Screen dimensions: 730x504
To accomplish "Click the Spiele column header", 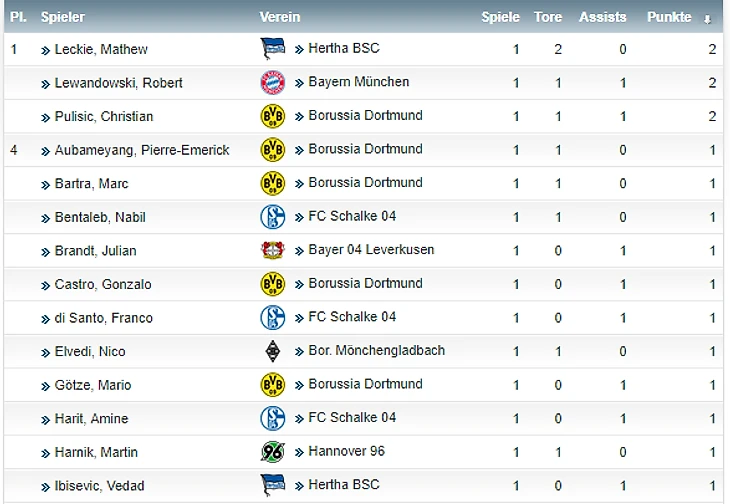I will tap(500, 17).
